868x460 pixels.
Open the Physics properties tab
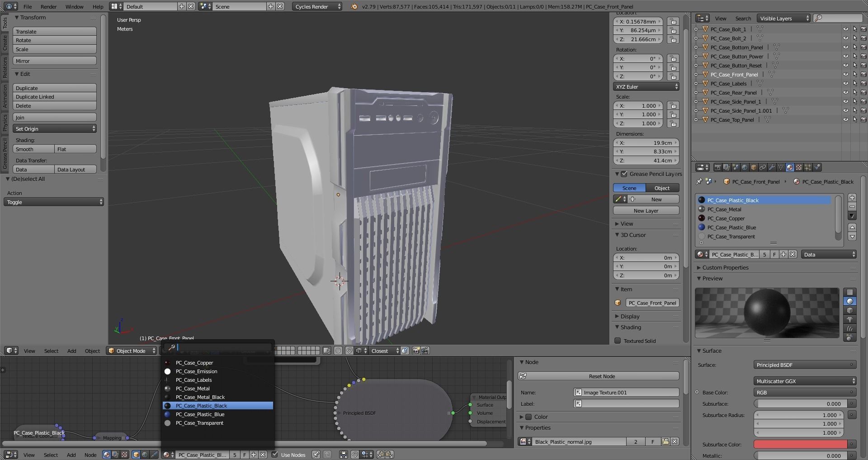(x=817, y=167)
